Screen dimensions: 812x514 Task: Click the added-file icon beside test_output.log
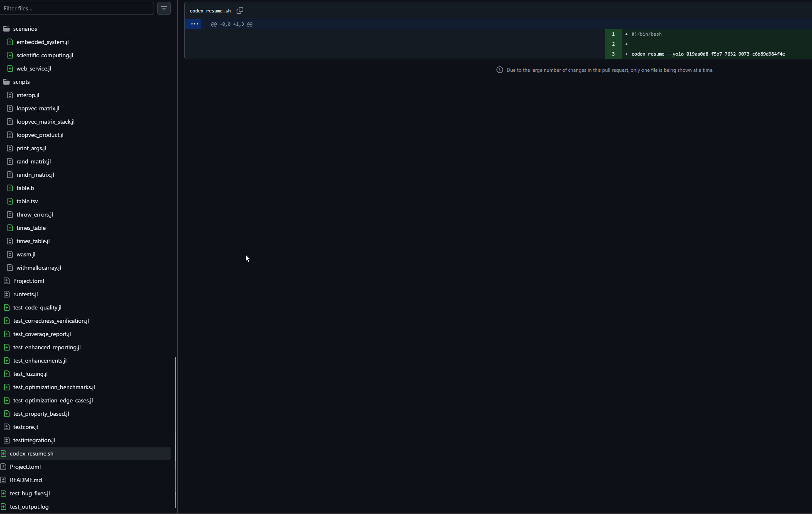click(3, 507)
